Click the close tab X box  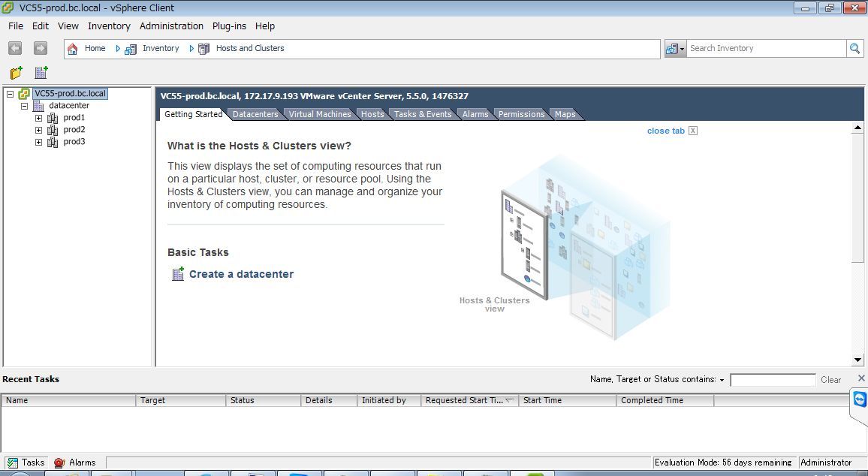[x=692, y=131]
